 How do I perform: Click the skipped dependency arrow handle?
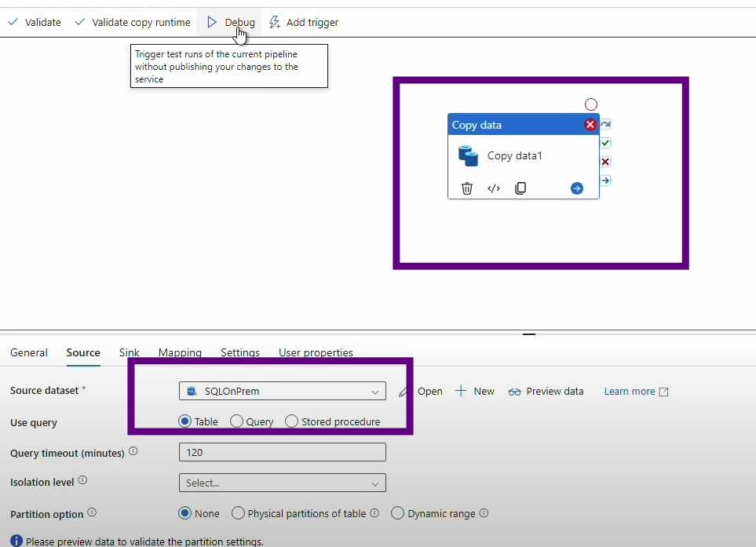605,124
